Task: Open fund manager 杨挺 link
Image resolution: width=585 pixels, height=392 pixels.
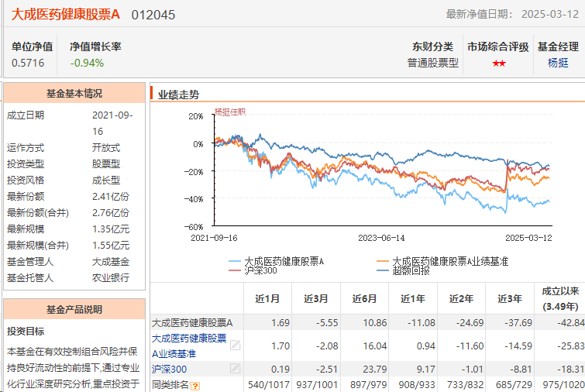Action: click(558, 63)
